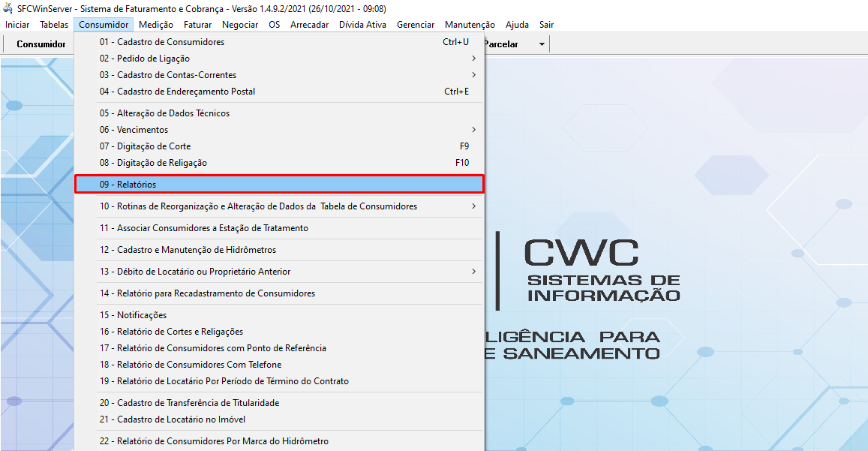Open the Medição menu
The width and height of the screenshot is (868, 451).
(155, 24)
